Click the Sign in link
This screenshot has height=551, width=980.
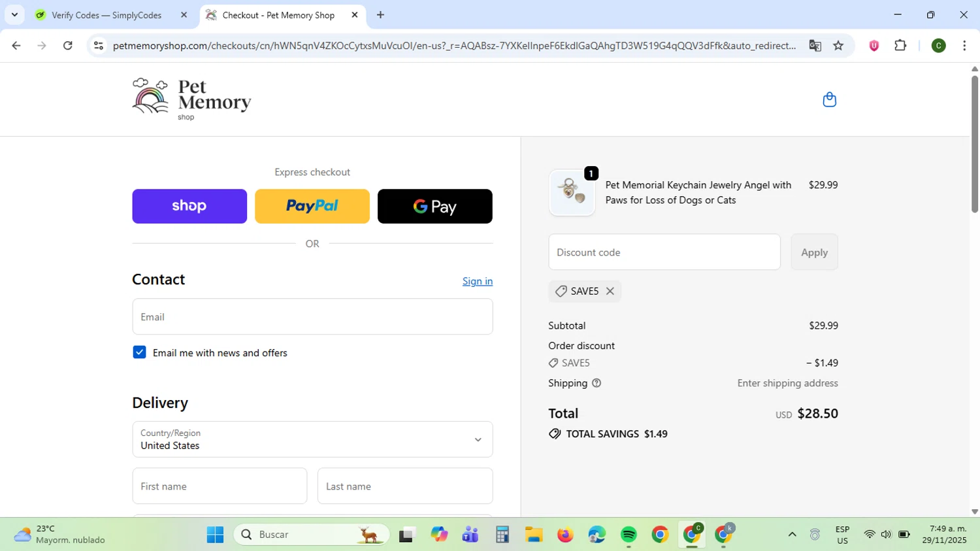[478, 281]
